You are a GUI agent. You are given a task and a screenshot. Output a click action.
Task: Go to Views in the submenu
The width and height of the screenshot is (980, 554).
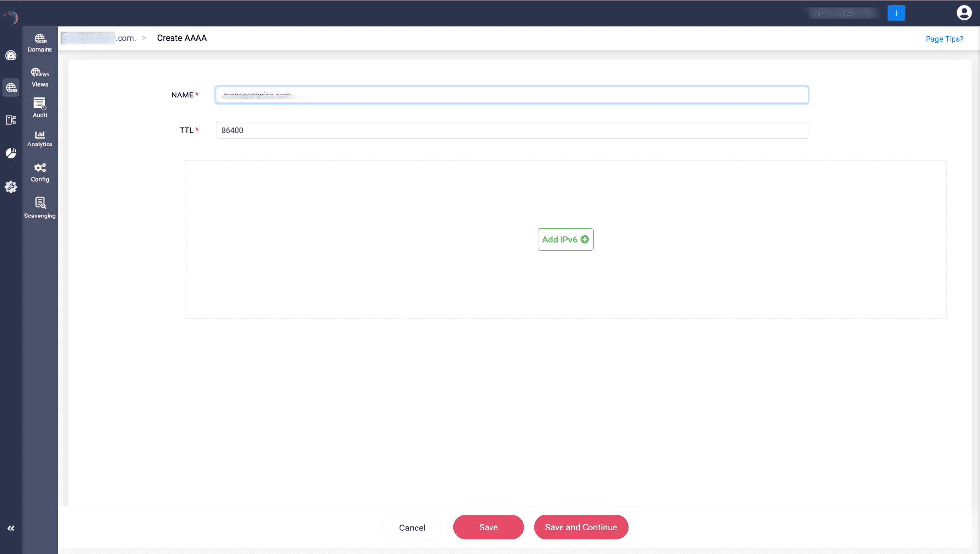pyautogui.click(x=40, y=77)
